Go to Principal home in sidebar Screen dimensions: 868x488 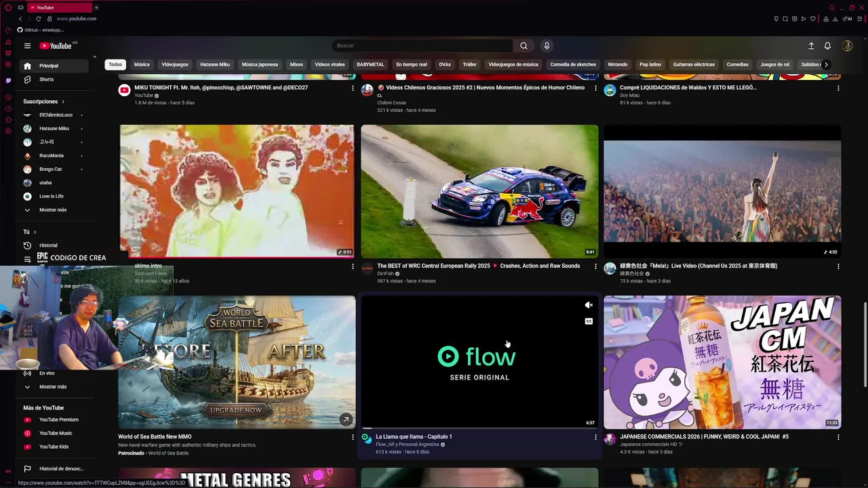[x=54, y=66]
